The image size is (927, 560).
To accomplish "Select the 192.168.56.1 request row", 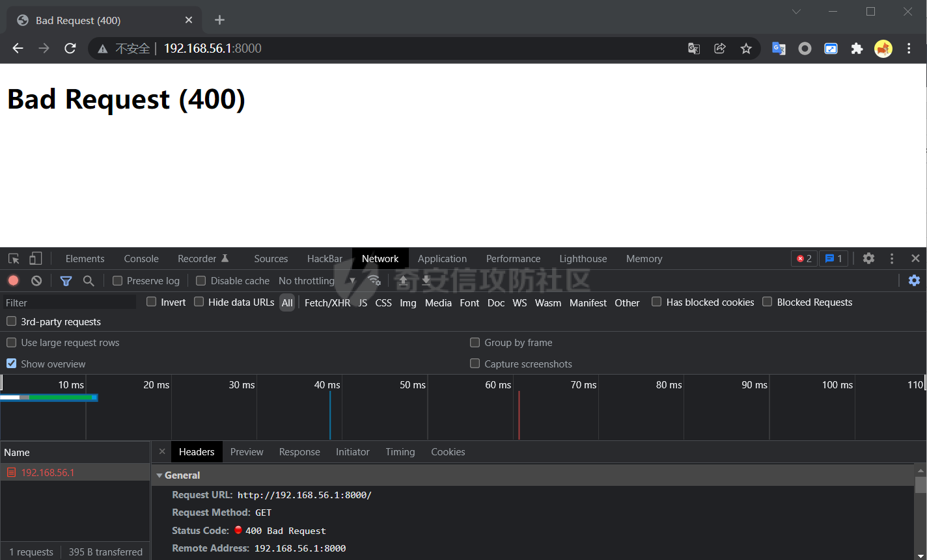I will (48, 472).
